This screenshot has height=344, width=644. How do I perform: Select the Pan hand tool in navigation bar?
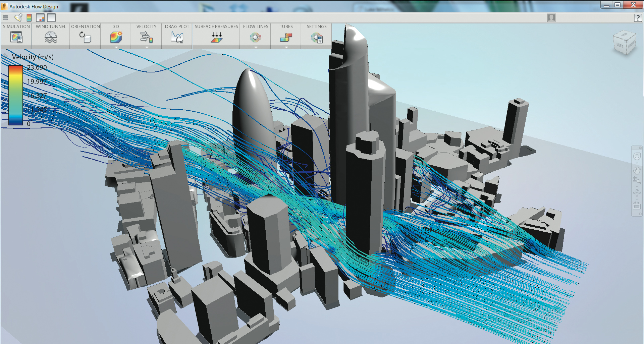point(637,170)
